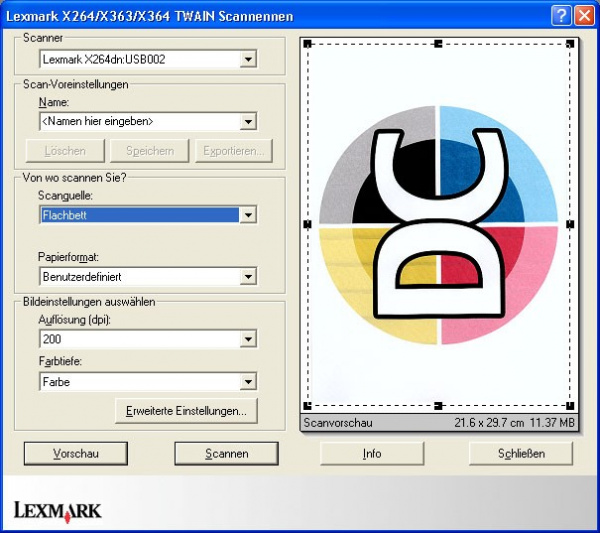Screen dimensions: 600x533
Task: Click the Schließen button
Action: (x=521, y=453)
